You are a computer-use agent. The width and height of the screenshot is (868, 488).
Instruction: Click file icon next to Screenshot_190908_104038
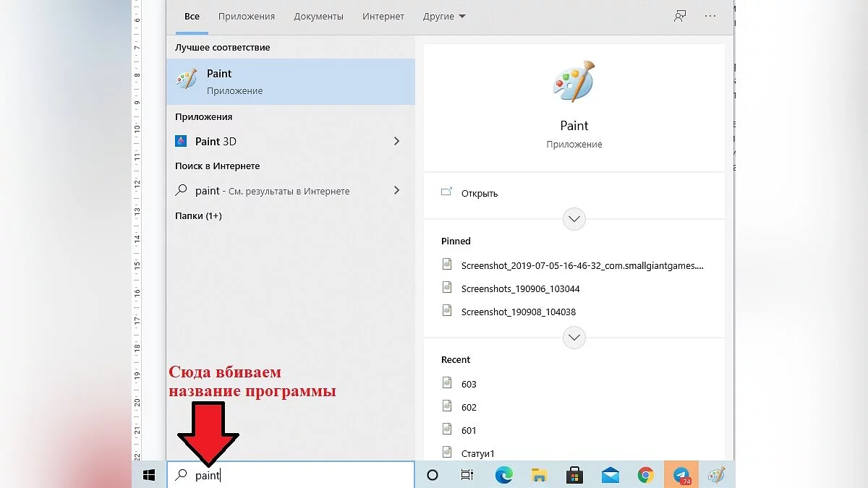click(447, 311)
